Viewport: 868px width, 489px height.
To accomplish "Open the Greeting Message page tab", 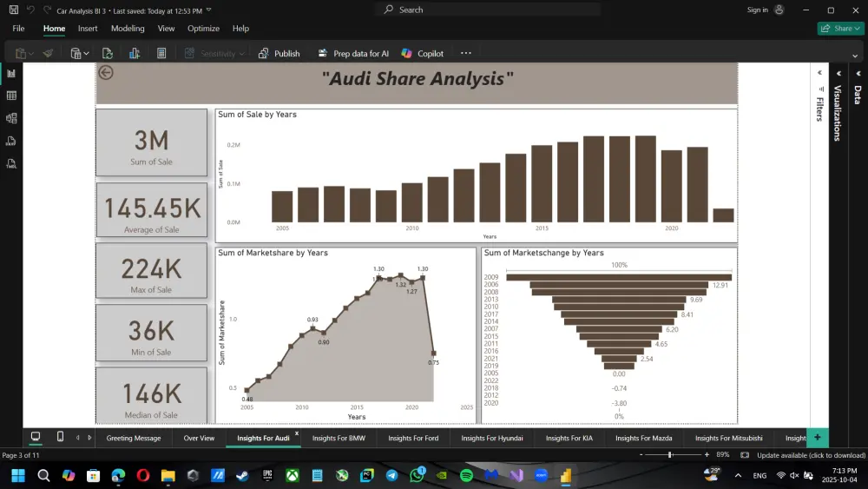I will click(134, 438).
